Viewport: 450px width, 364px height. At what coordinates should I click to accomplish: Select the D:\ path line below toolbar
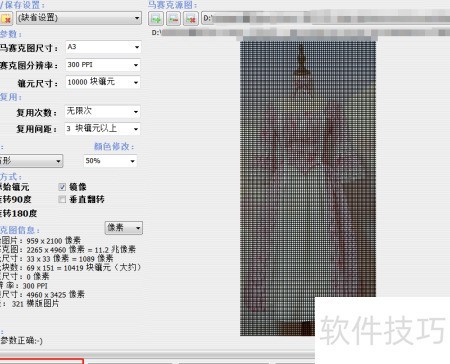tap(301, 33)
